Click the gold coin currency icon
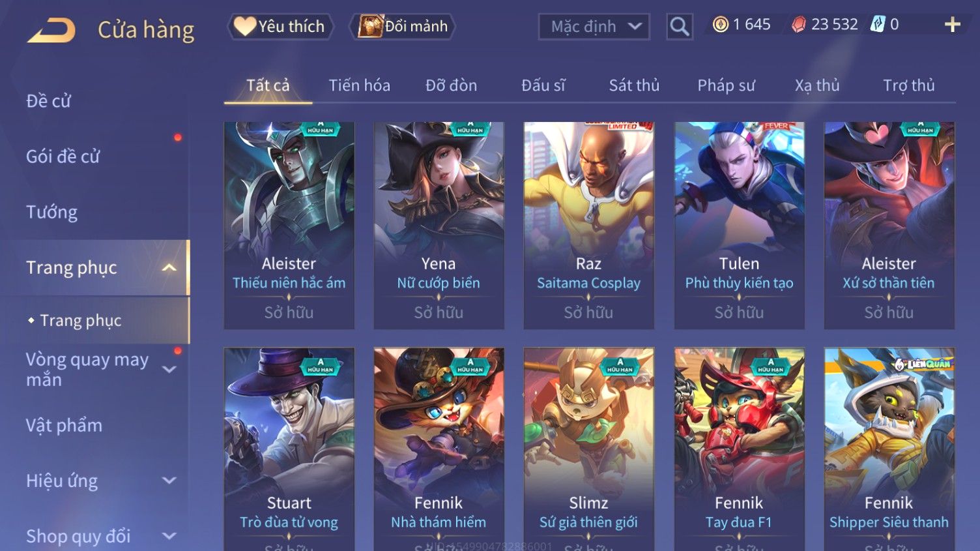Viewport: 980px width, 551px height. [720, 25]
